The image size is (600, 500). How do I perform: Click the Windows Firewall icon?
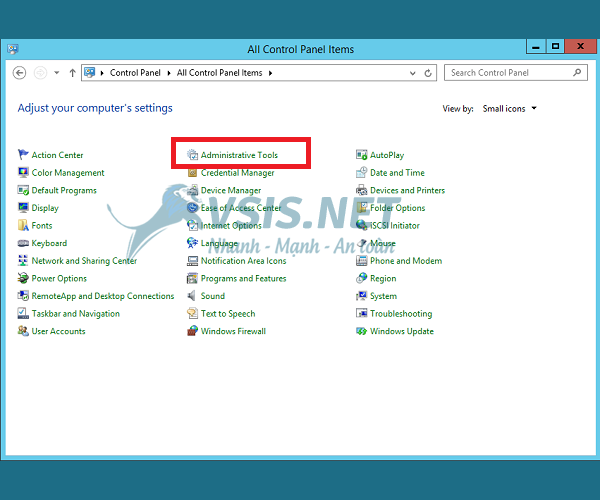[192, 331]
